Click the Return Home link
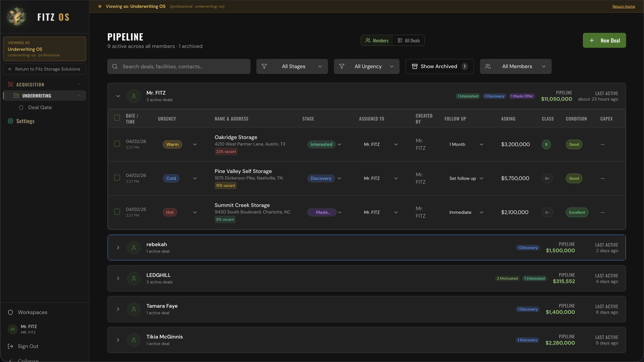The image size is (644, 362). (624, 6)
